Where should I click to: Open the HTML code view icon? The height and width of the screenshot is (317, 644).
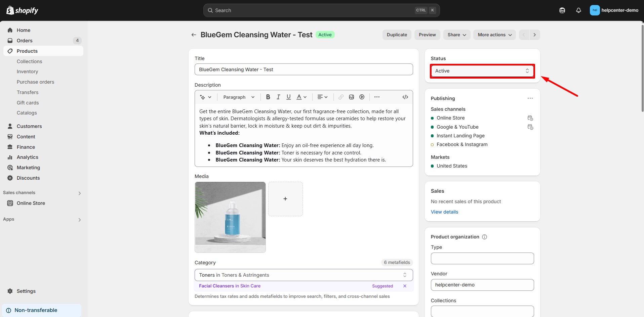[x=405, y=97]
